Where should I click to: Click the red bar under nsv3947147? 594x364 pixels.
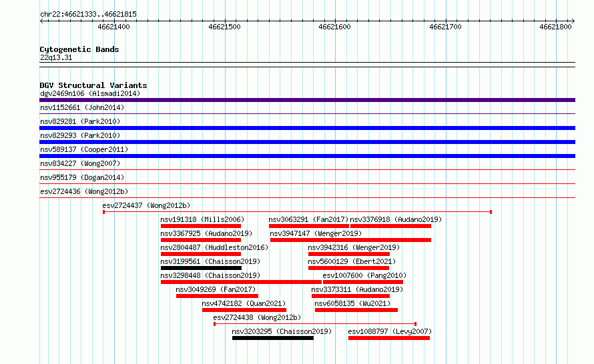351,240
